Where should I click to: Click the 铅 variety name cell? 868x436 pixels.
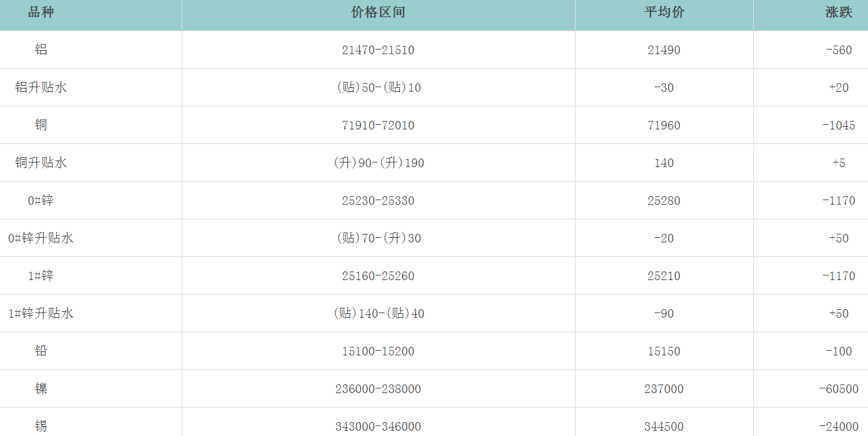(x=41, y=351)
